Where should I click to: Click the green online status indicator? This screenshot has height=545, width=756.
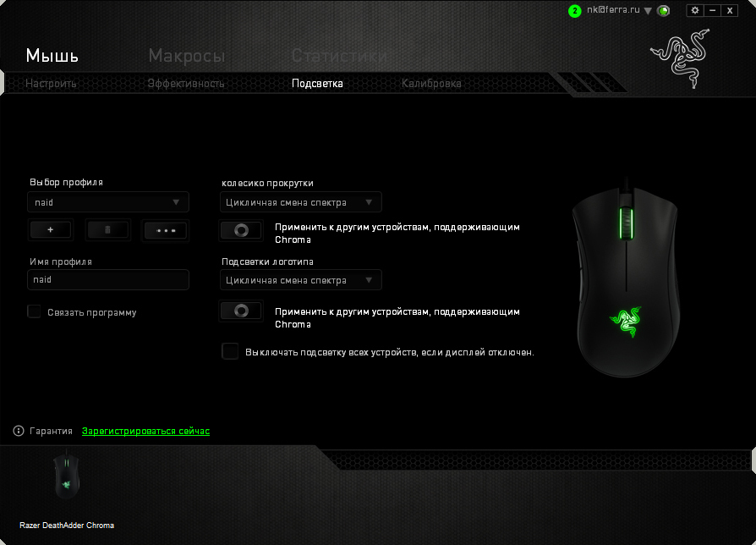664,11
